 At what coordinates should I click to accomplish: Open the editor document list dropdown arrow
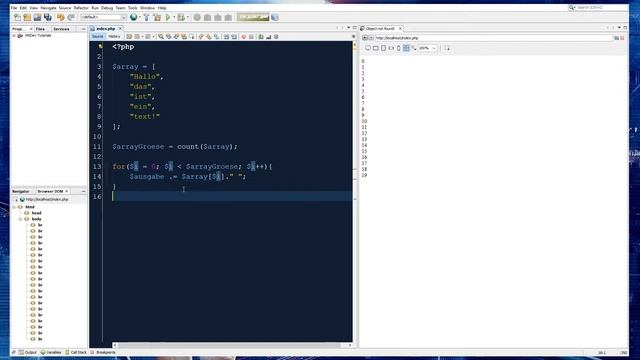tap(348, 28)
